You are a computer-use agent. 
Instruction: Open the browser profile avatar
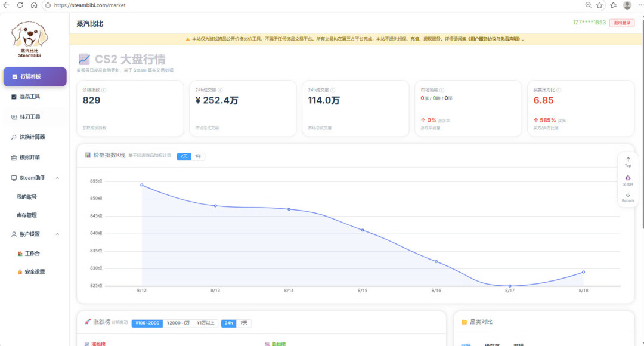pos(627,5)
